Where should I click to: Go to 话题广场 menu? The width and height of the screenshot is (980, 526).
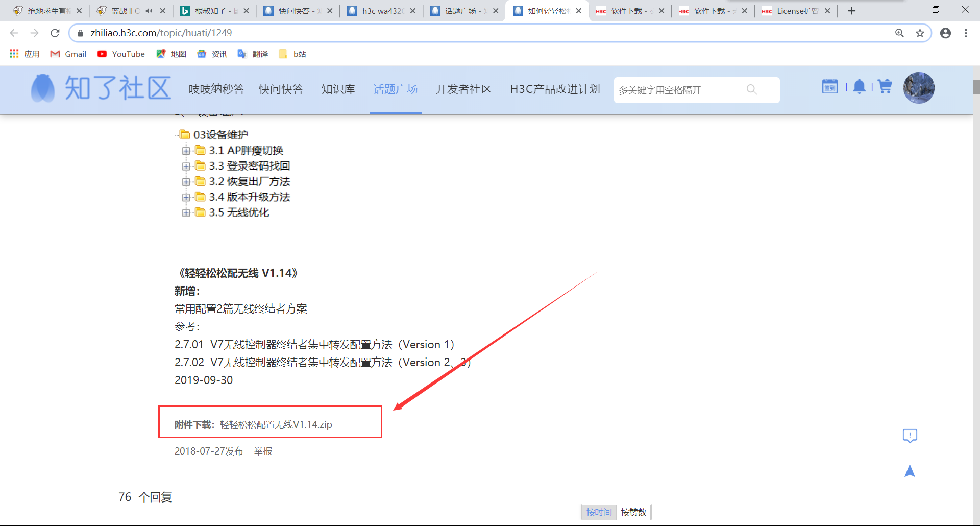395,89
